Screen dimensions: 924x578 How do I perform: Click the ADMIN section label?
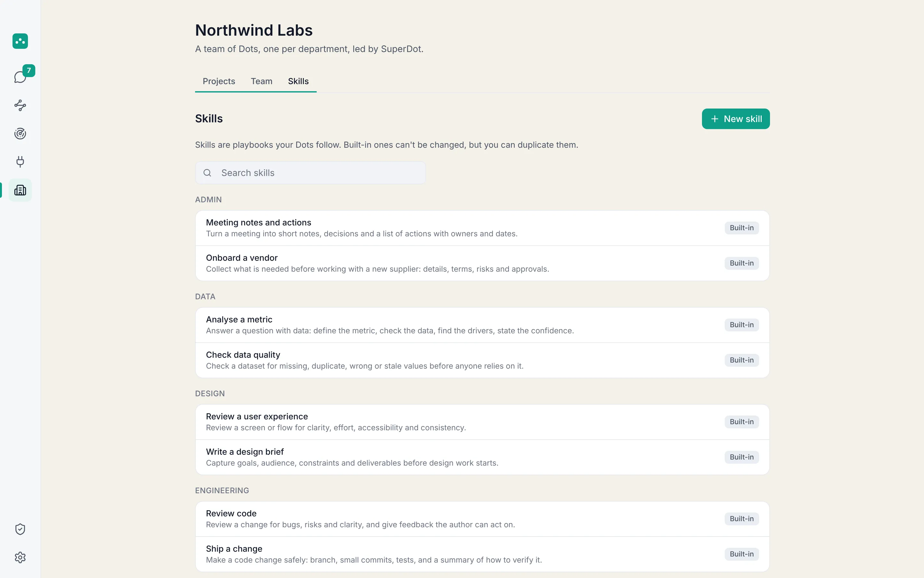pyautogui.click(x=209, y=199)
